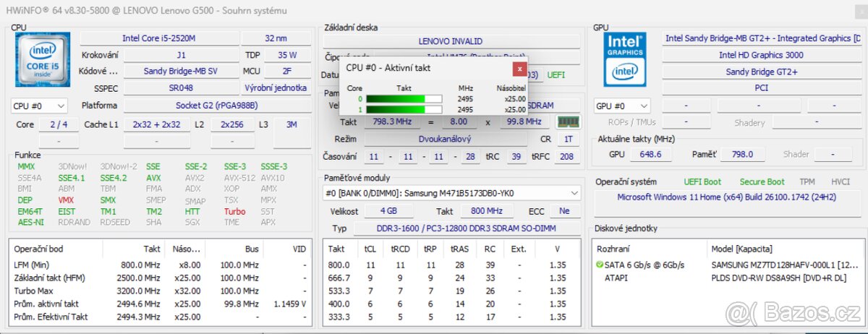Click the GPU Paměť 798.0 value
Viewport: 868px width, 334px height.
[x=742, y=154]
